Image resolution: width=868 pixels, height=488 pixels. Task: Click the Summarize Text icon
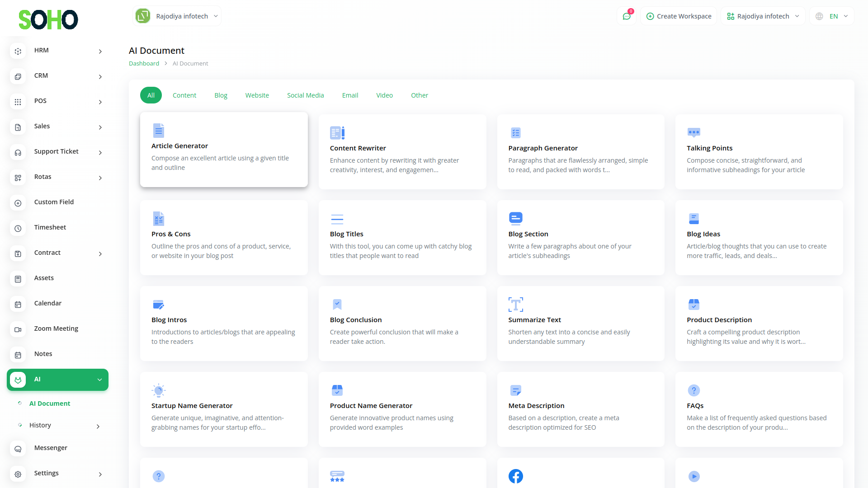click(x=515, y=305)
